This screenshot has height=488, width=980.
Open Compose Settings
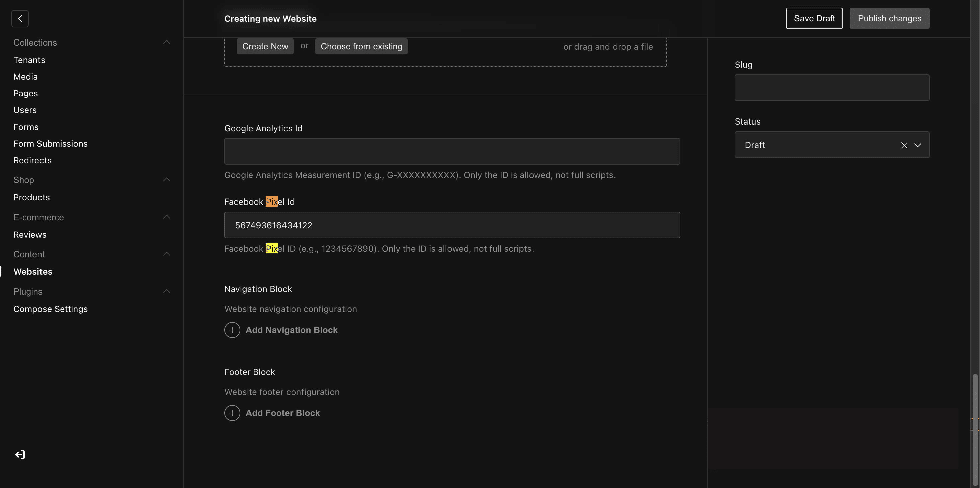click(x=50, y=309)
